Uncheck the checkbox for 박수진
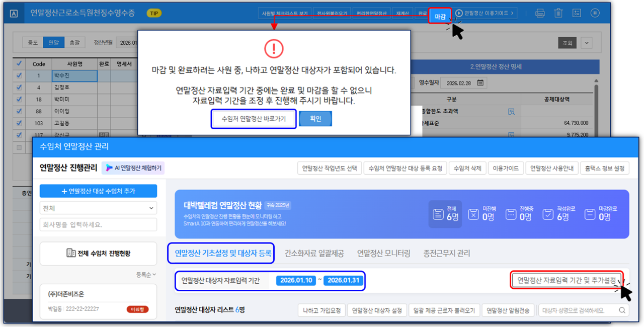This screenshot has height=327, width=644. pyautogui.click(x=19, y=76)
